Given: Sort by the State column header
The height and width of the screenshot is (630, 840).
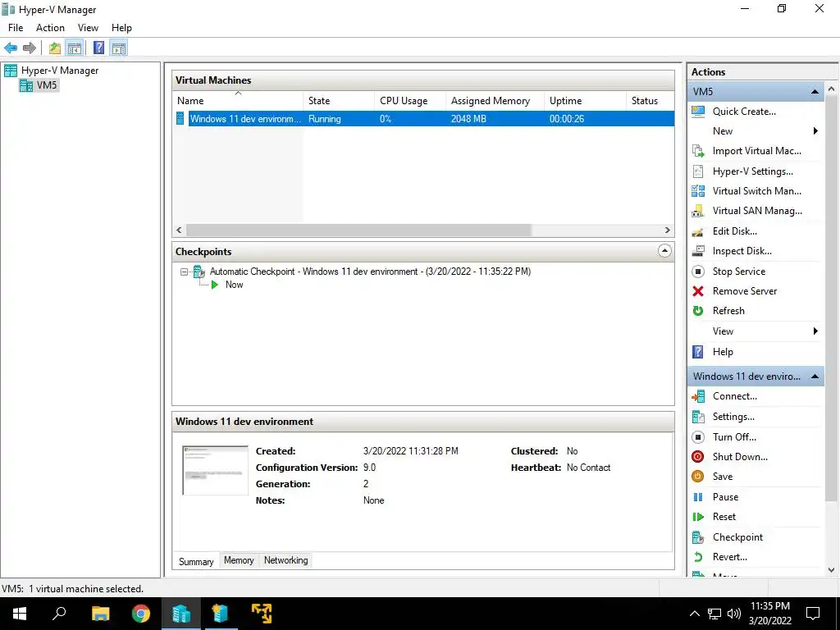Looking at the screenshot, I should pyautogui.click(x=339, y=101).
